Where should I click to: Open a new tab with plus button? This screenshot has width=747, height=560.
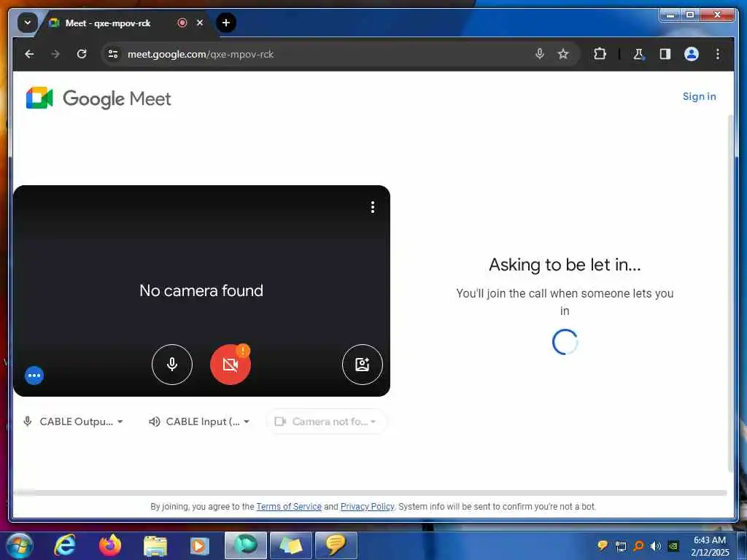coord(226,23)
